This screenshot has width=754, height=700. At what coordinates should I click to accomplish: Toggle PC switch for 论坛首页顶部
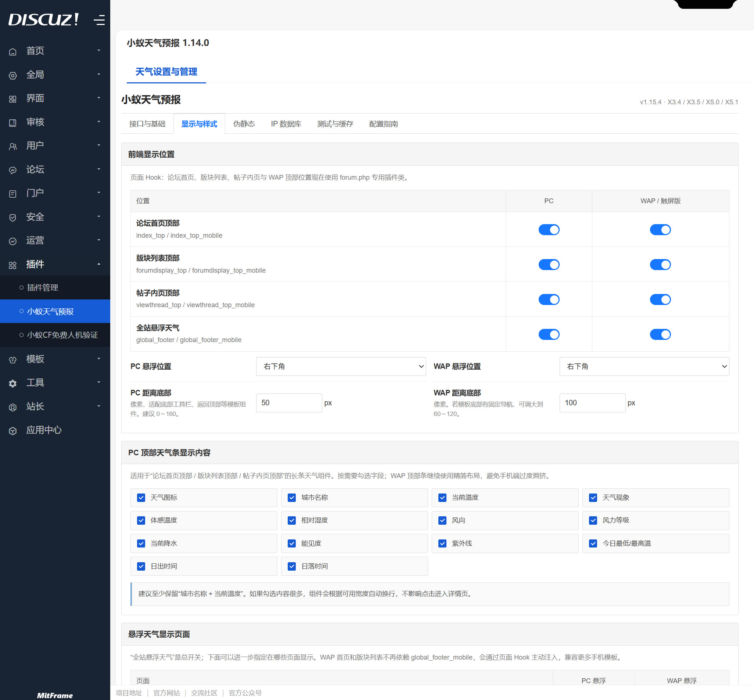tap(549, 230)
